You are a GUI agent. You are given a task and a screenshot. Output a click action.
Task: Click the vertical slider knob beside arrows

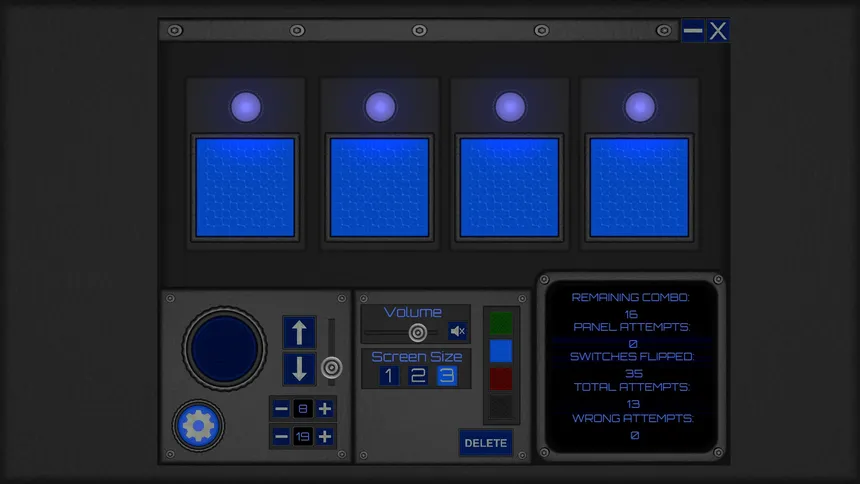[x=331, y=369]
